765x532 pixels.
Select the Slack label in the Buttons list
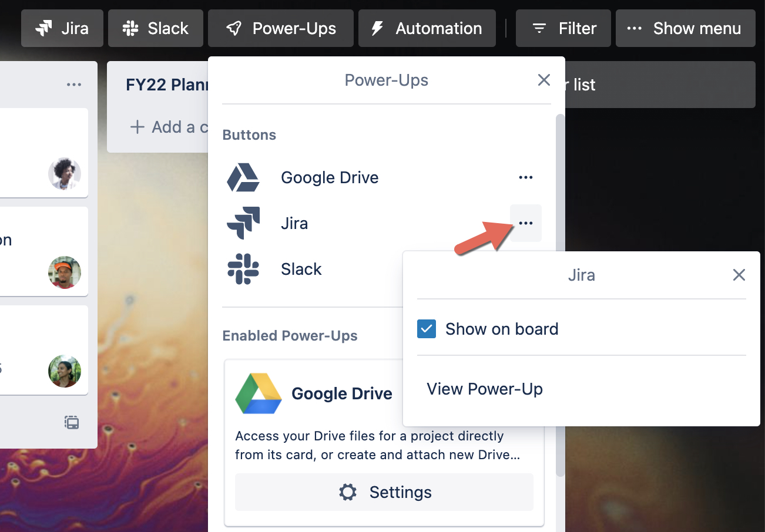click(301, 269)
